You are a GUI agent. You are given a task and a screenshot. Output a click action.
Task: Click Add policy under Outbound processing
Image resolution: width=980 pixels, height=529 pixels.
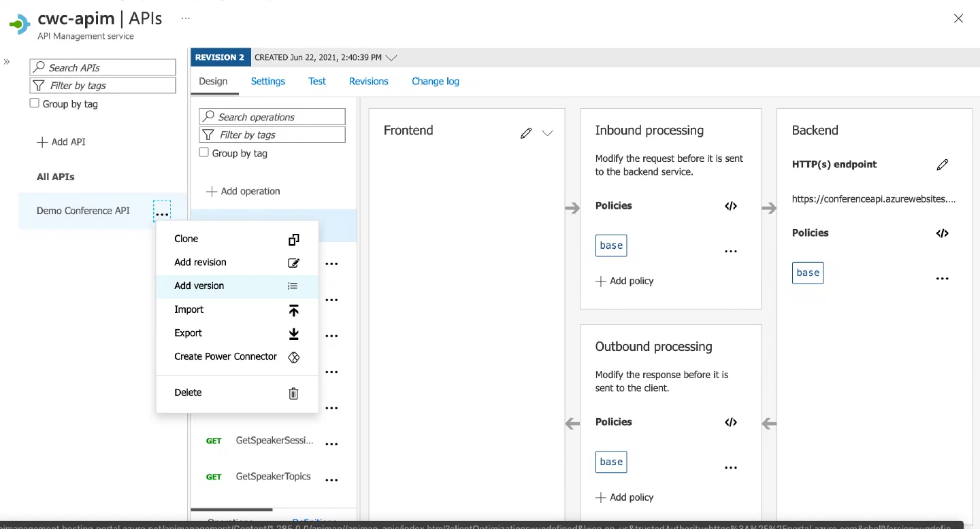624,498
